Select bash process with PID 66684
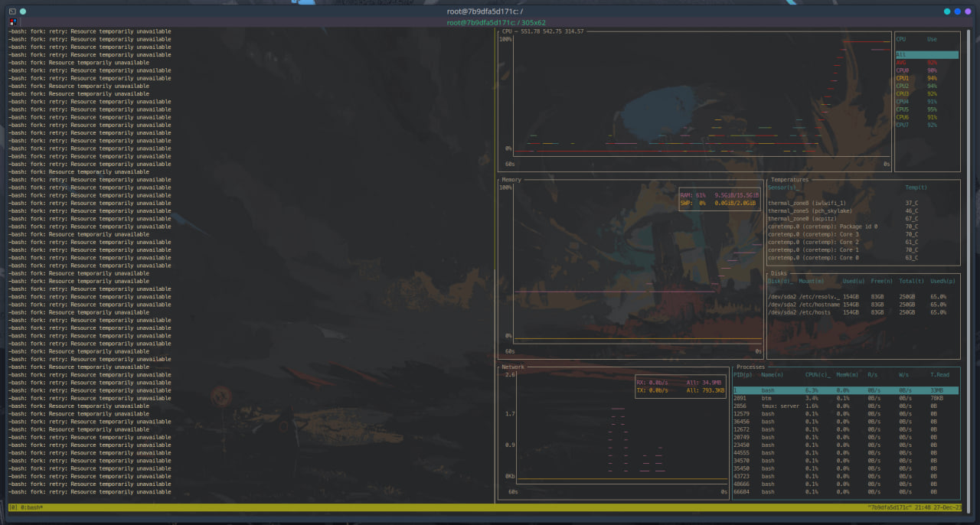 846,491
